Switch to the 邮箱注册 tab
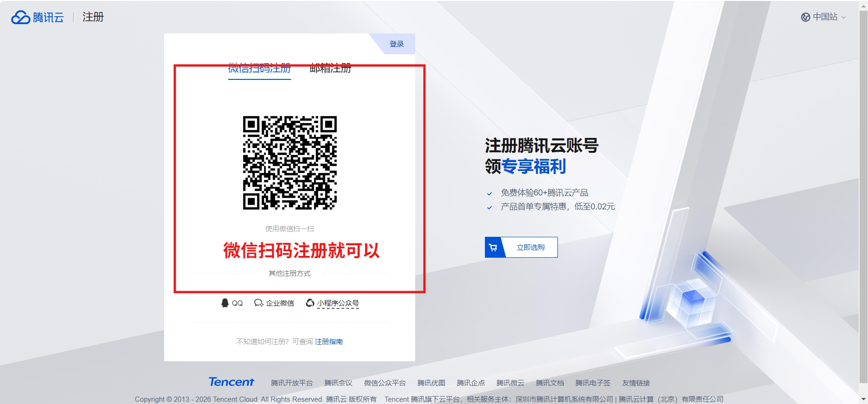The image size is (868, 404). pyautogui.click(x=331, y=69)
